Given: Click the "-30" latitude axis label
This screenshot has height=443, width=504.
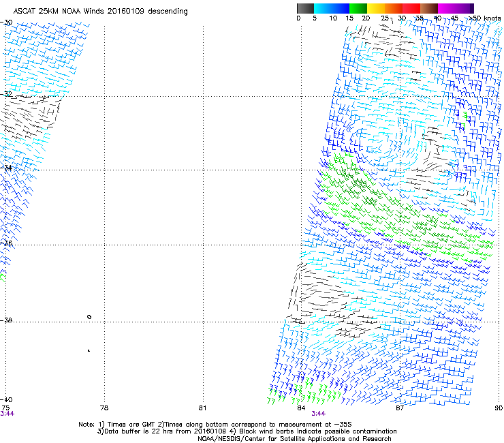Looking at the screenshot, I should [x=6, y=22].
